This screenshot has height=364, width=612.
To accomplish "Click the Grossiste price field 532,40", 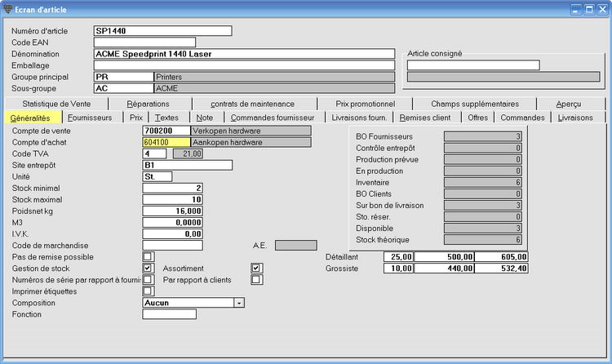I will (x=502, y=269).
